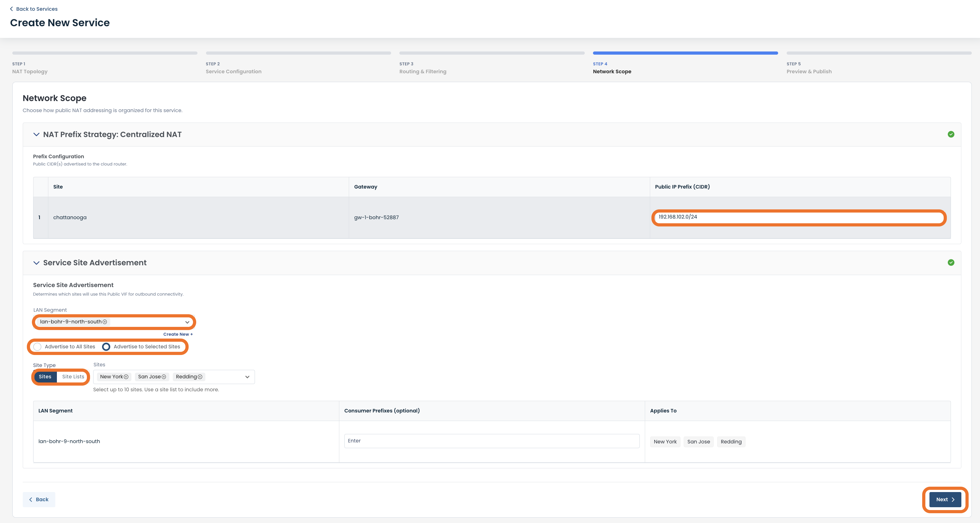Image resolution: width=980 pixels, height=523 pixels.
Task: Go to Step 3 Routing & Filtering
Action: (x=492, y=63)
